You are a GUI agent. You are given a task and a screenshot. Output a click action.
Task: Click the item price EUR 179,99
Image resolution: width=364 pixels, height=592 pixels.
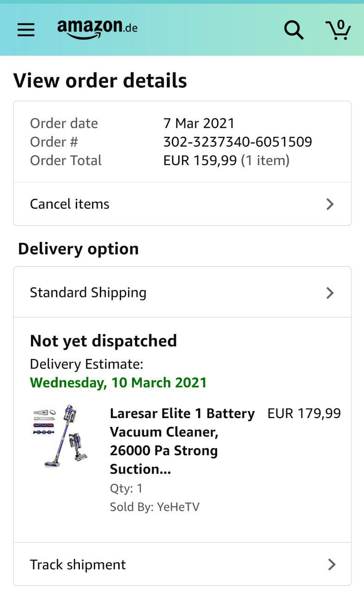coord(304,413)
